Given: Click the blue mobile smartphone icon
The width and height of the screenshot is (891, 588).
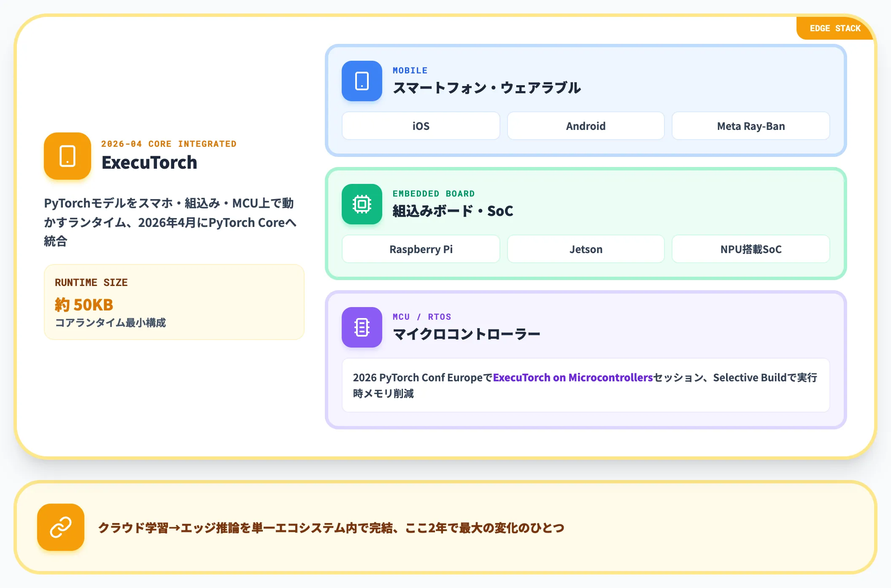Looking at the screenshot, I should click(x=362, y=81).
